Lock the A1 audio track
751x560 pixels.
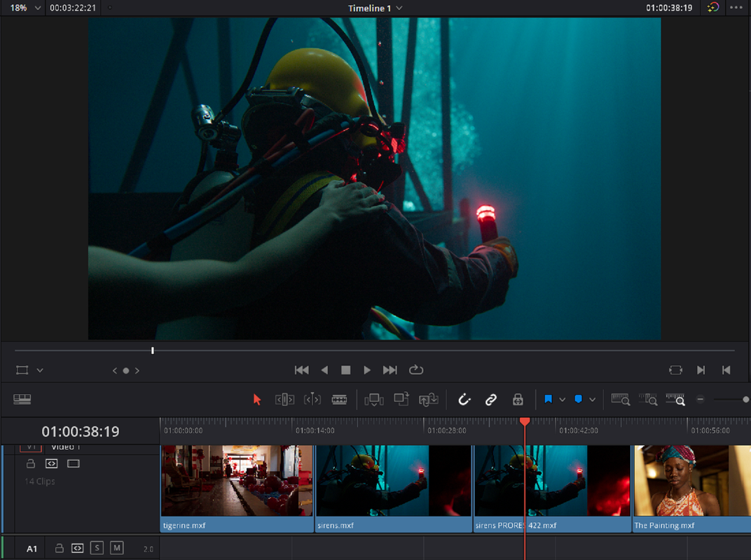59,548
